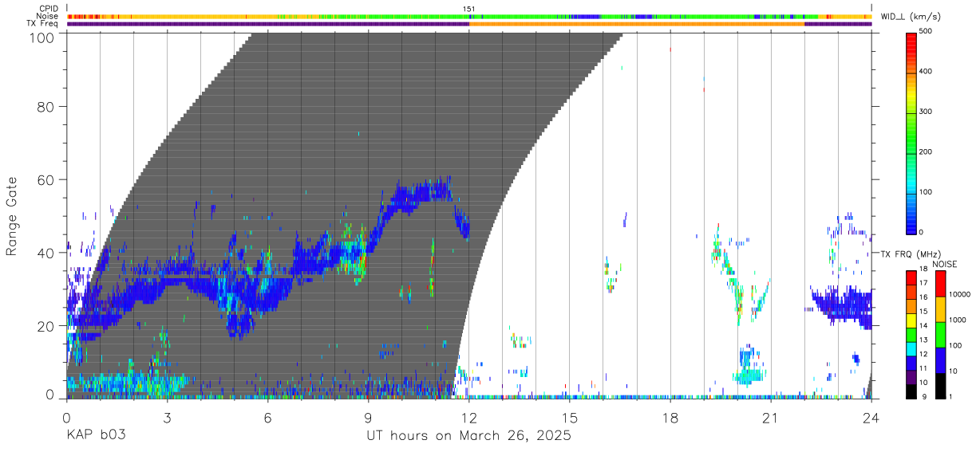Screen dimensions: 980x452
Task: Click the 1000 noise tick label
Action: [x=957, y=320]
